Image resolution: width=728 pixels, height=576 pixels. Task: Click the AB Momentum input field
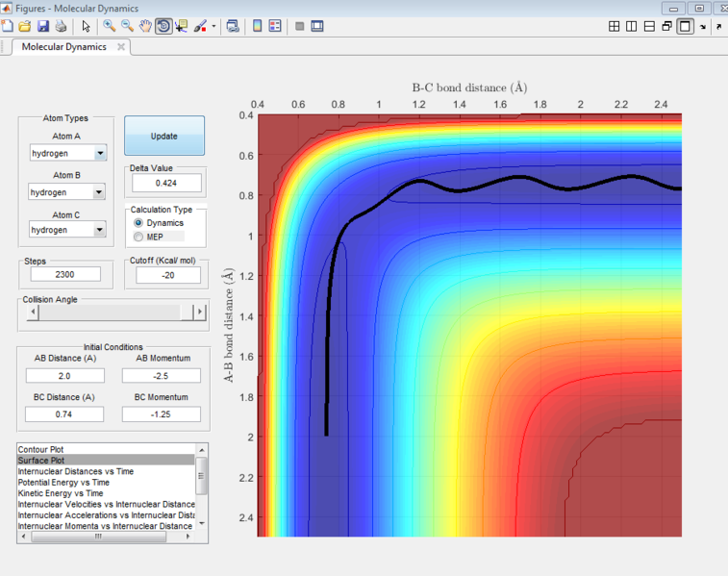tap(162, 376)
